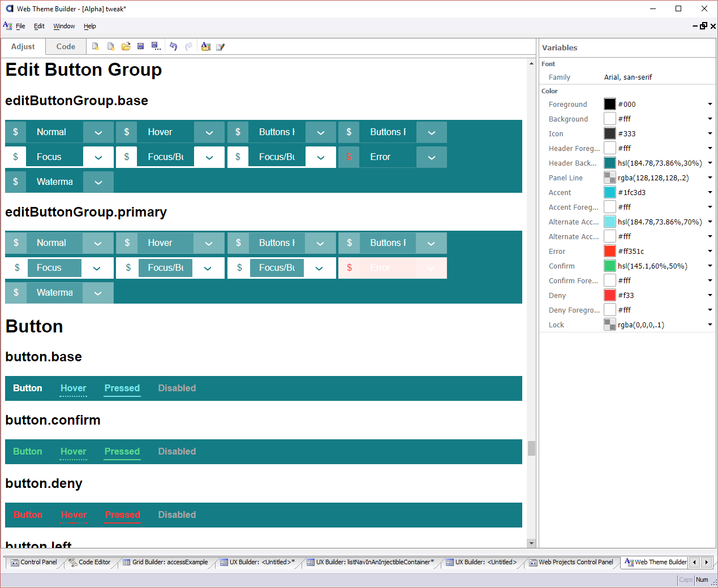This screenshot has height=588, width=718.
Task: Click the Save floppy disk icon
Action: 141,46
